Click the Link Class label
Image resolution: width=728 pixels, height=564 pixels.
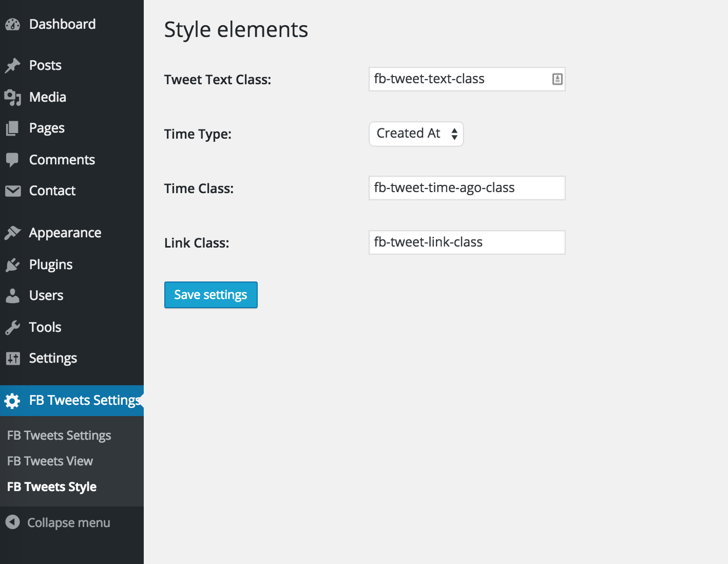click(x=197, y=243)
